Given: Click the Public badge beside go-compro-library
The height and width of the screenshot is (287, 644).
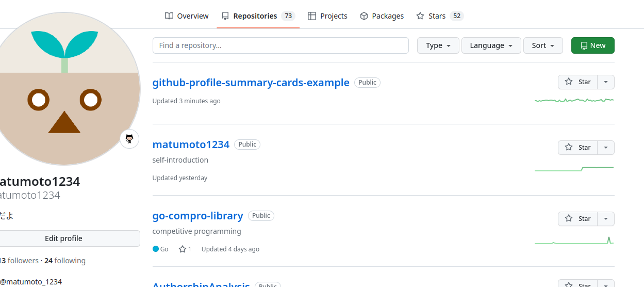Looking at the screenshot, I should coord(261,216).
